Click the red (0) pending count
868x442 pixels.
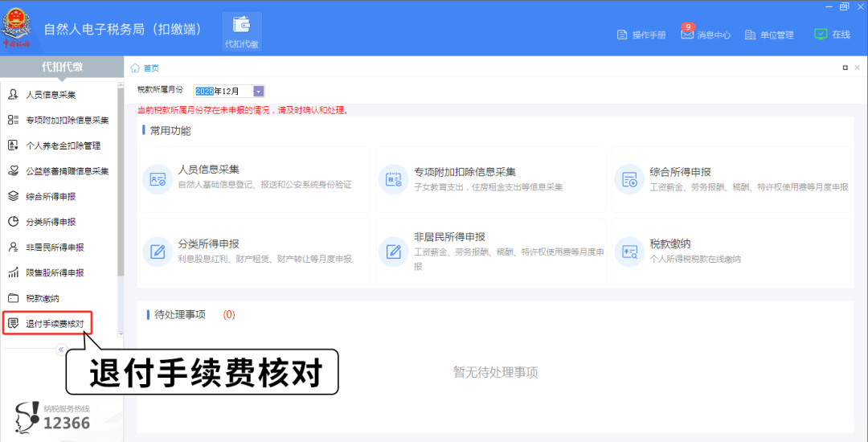(229, 315)
